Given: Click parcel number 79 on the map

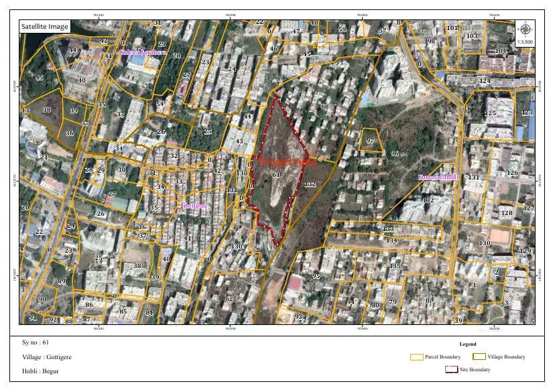Looking at the screenshot, I should tap(393, 302).
